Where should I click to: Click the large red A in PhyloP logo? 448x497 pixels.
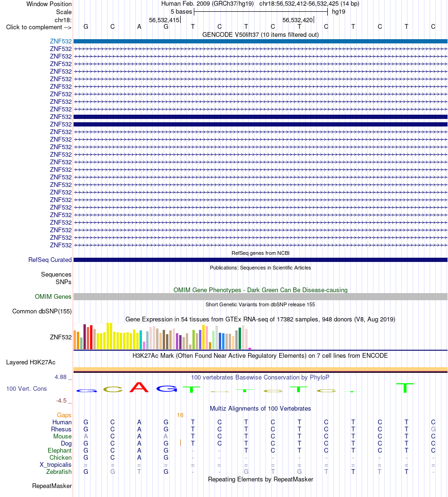pos(139,387)
